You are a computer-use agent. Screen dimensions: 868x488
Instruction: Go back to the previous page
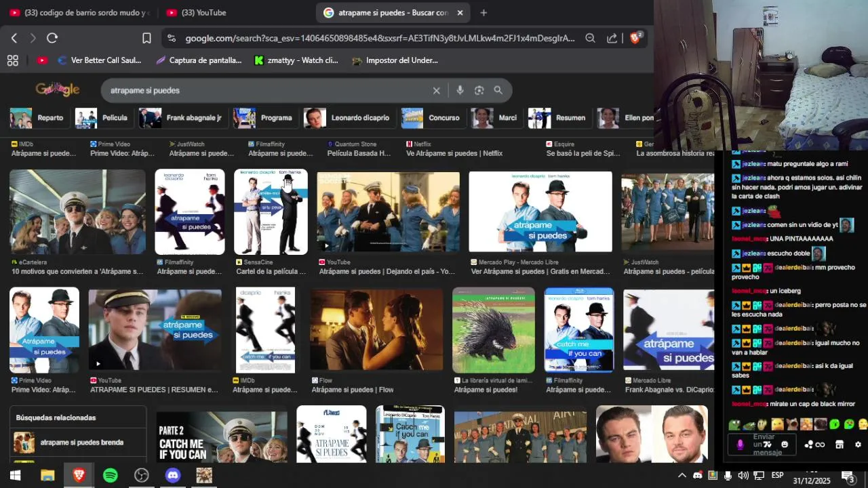[14, 39]
